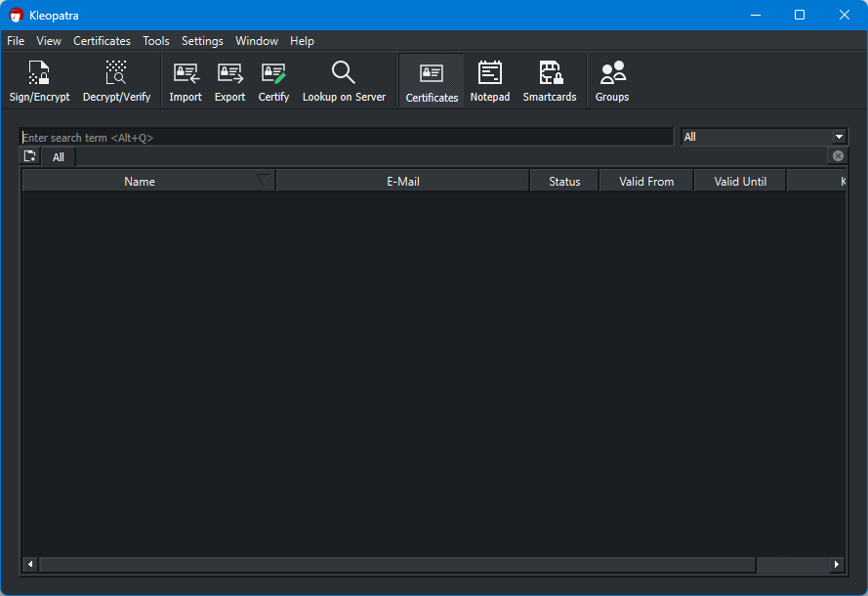868x596 pixels.
Task: Close the current tab with the X button
Action: pos(838,156)
